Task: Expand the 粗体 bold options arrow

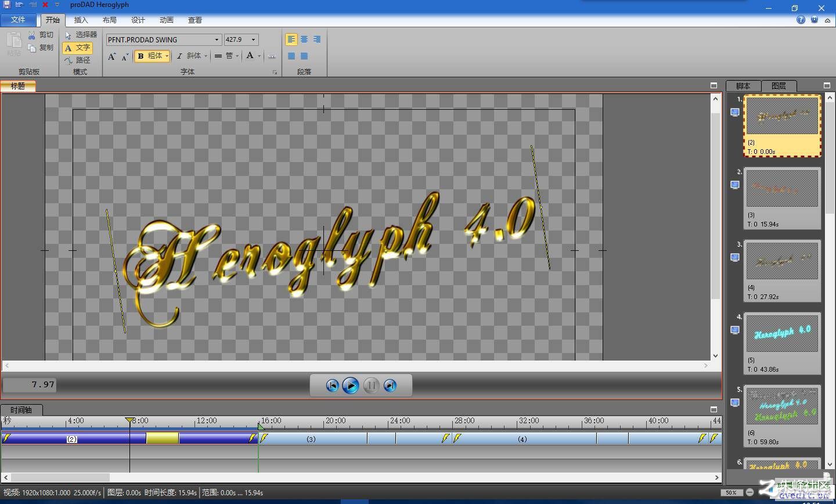Action: click(x=167, y=56)
